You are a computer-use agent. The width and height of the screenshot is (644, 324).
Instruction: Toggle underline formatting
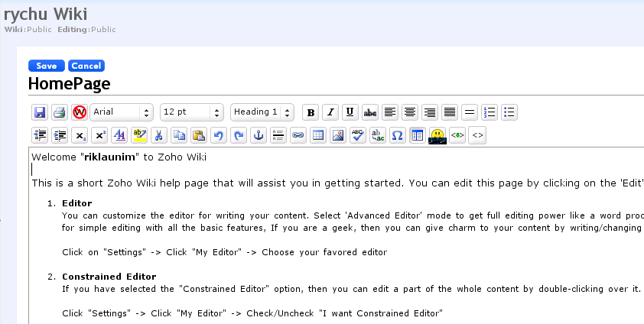pyautogui.click(x=350, y=112)
